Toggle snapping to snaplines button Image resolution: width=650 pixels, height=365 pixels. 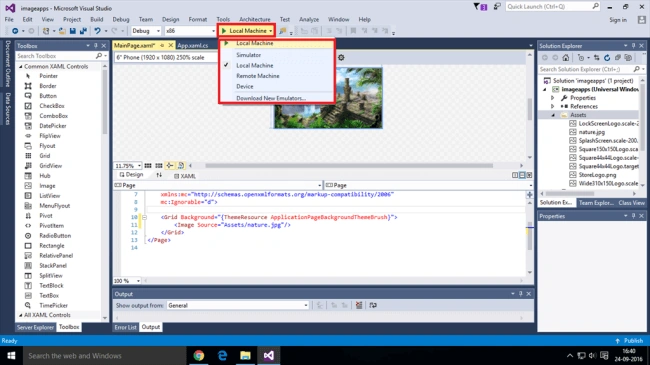pos(170,165)
